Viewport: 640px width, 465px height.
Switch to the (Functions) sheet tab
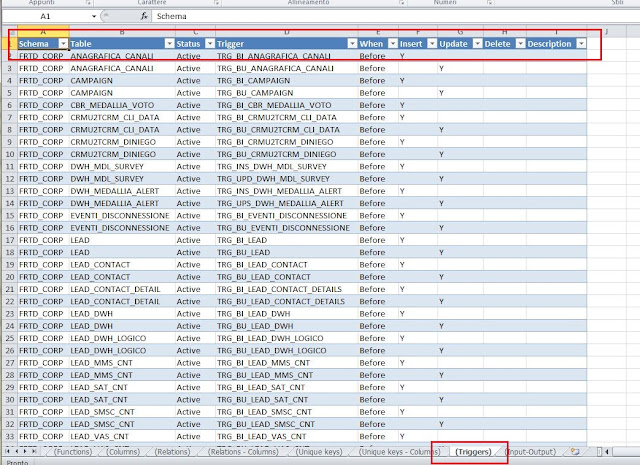point(73,452)
